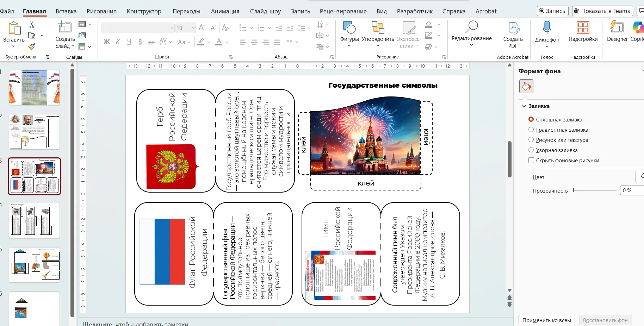This screenshot has width=644, height=326.
Task: Click the Format Painter brush icon
Action: click(x=32, y=46)
